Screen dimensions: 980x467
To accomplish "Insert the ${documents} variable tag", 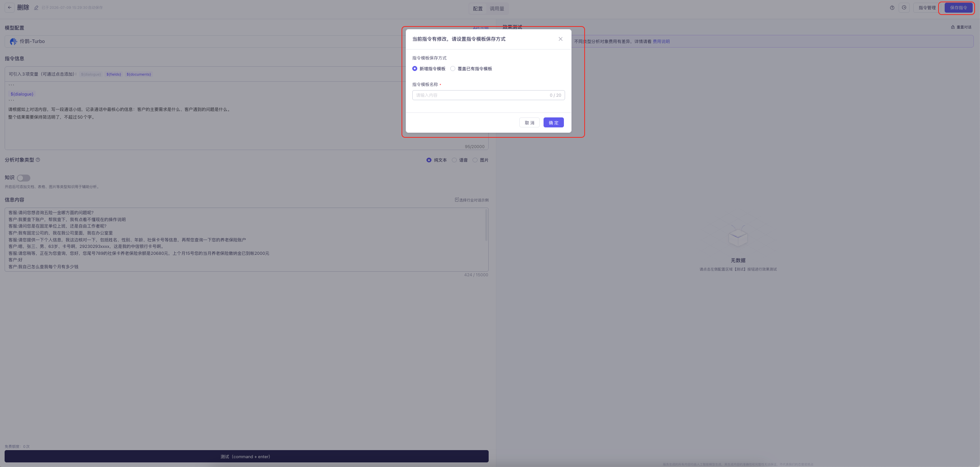I will (139, 74).
